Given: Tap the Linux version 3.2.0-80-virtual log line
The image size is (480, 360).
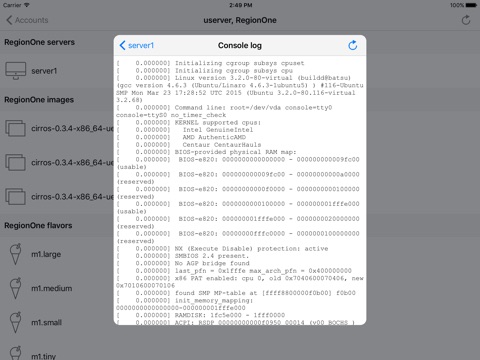Looking at the screenshot, I should point(240,89).
